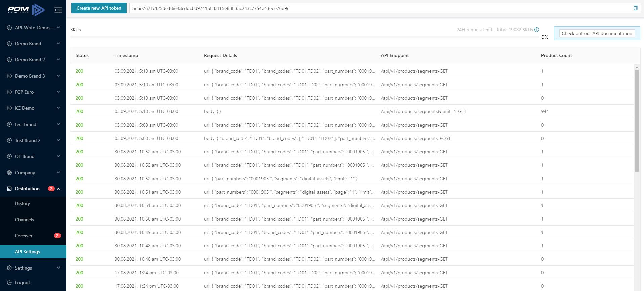644x291 pixels.
Task: Expand the OE Brand chevron
Action: pos(58,156)
